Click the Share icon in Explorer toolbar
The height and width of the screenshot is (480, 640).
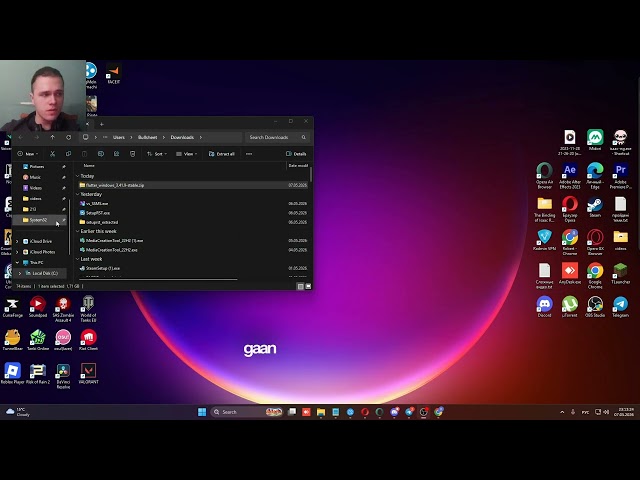[117, 154]
